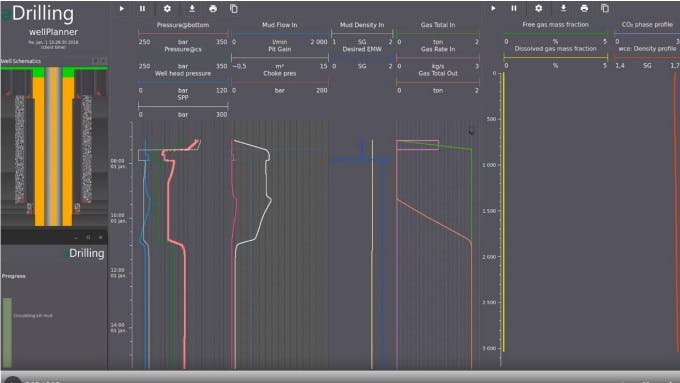Pause the left time-plot panel
The height and width of the screenshot is (383, 680).
pyautogui.click(x=142, y=8)
